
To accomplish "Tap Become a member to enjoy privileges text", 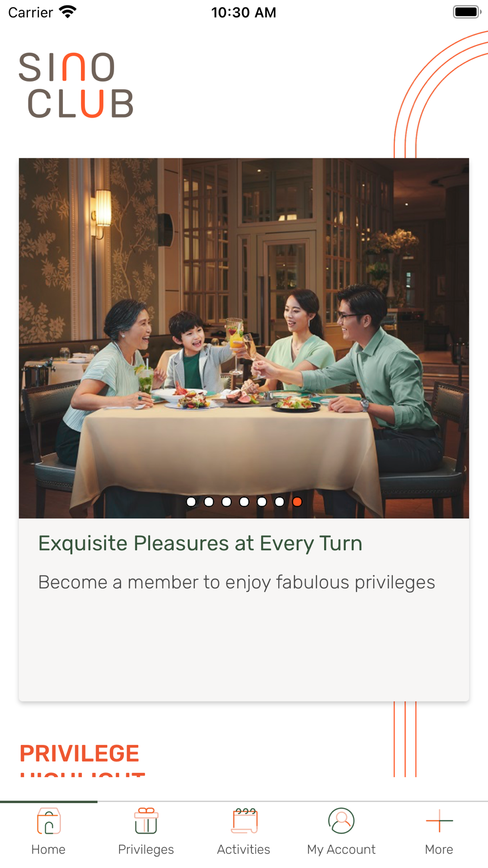I will [x=237, y=582].
